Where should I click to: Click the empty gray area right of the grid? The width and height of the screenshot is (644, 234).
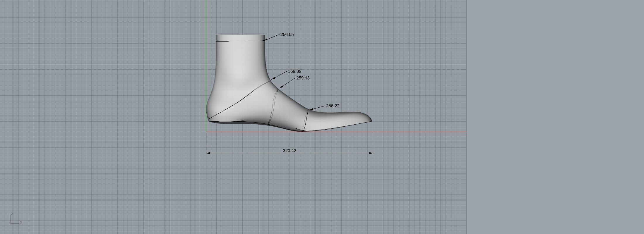(556, 117)
